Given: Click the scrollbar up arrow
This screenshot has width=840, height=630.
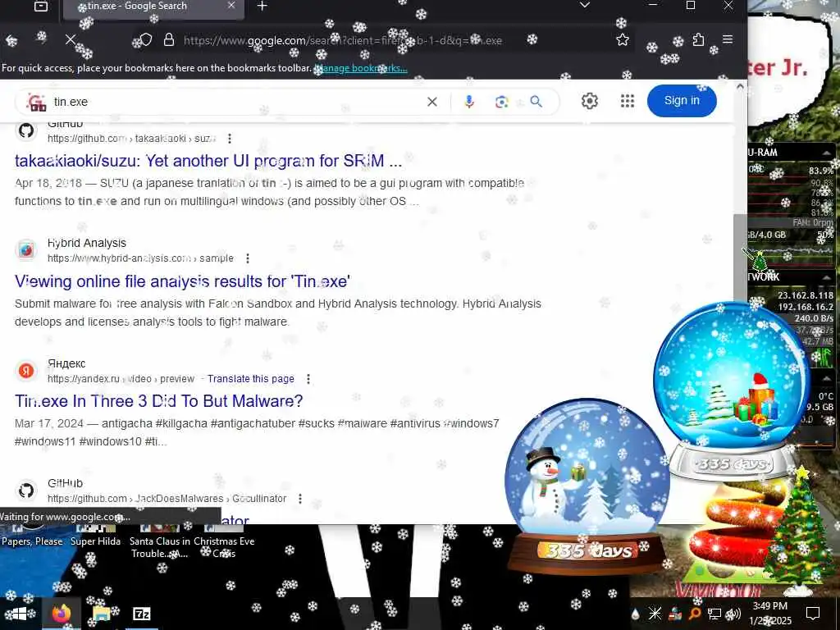Looking at the screenshot, I should click(x=740, y=85).
